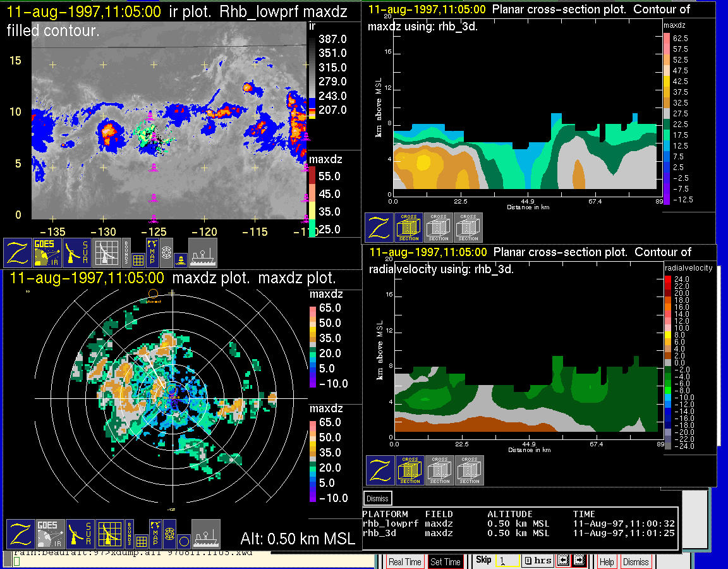Click the buoy icon in the IR plot toolbar
Screen dimensions: 728x569
[180, 258]
